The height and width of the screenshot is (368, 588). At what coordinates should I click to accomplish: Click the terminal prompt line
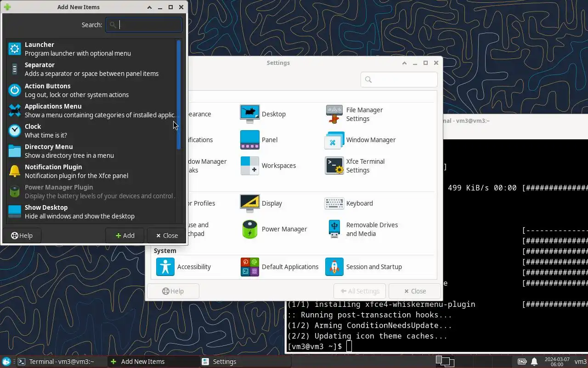coord(319,346)
